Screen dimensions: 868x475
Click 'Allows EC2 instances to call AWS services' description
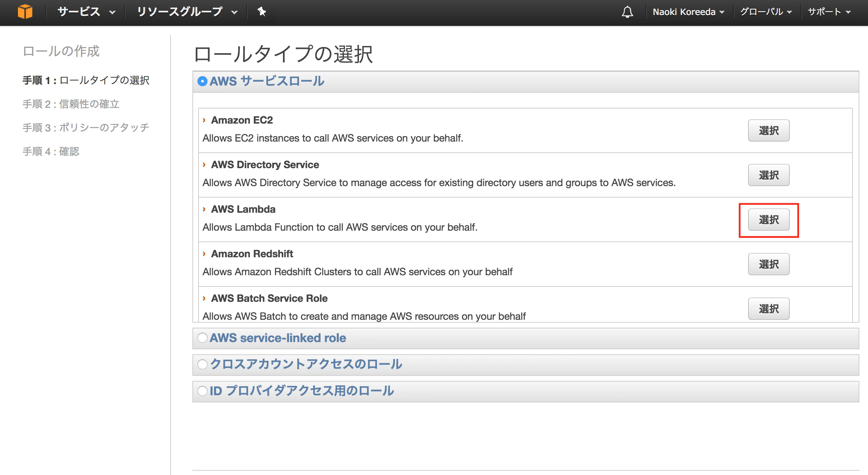(333, 138)
